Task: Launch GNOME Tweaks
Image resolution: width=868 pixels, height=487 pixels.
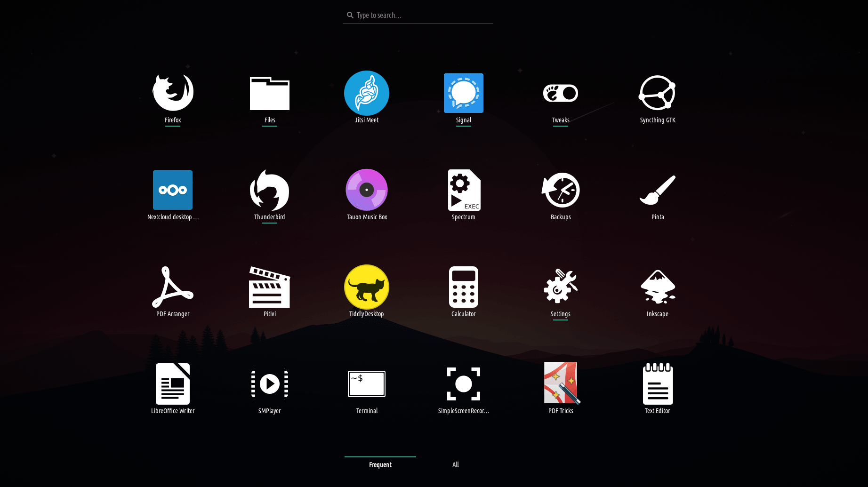Action: pos(560,93)
